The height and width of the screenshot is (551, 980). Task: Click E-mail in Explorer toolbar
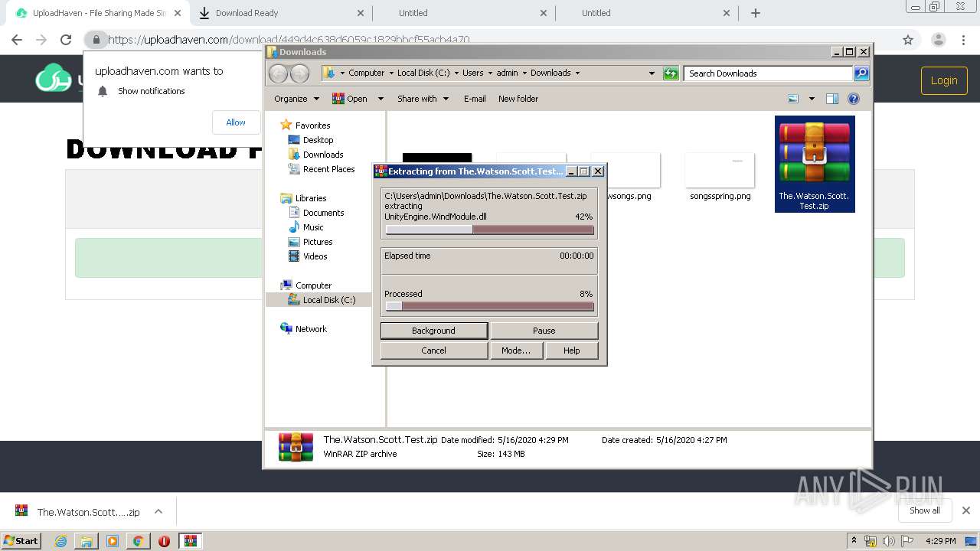tap(475, 99)
